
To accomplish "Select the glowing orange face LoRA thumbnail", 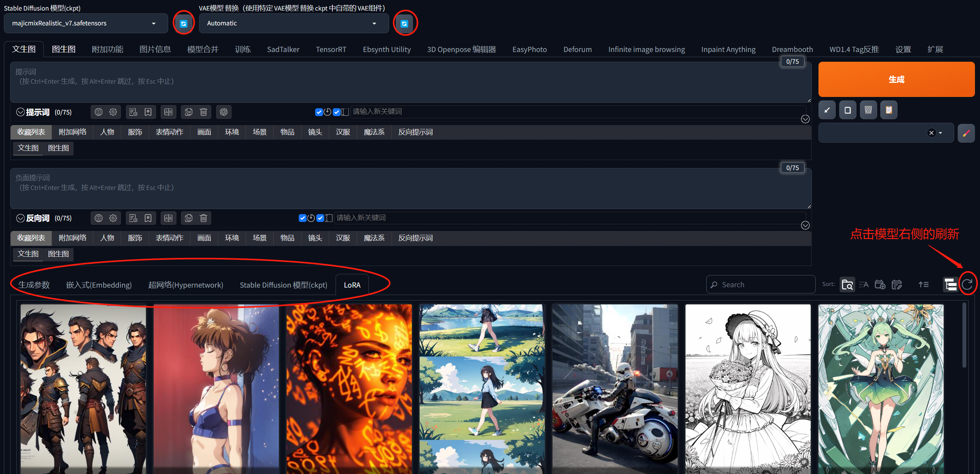I will click(349, 389).
